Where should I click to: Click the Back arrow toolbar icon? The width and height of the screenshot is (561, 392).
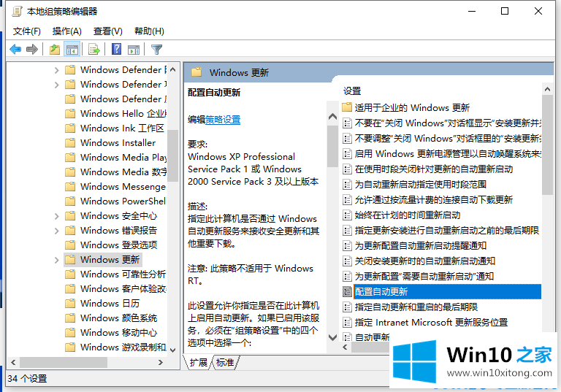coord(15,50)
